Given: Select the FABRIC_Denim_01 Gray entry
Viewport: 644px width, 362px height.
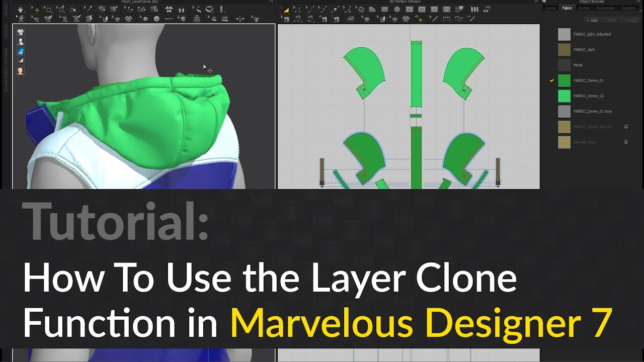Looking at the screenshot, I should click(593, 111).
